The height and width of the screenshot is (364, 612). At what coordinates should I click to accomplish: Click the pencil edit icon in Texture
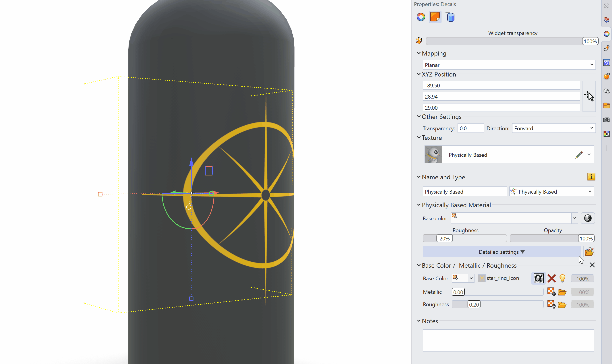click(x=579, y=155)
